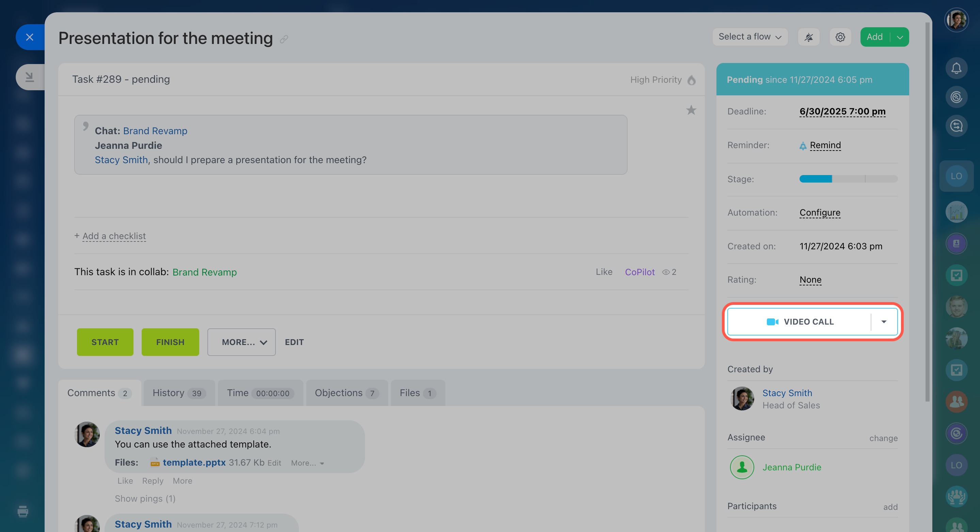Open the Brand Revamp chat link
The width and height of the screenshot is (980, 532).
pos(155,130)
